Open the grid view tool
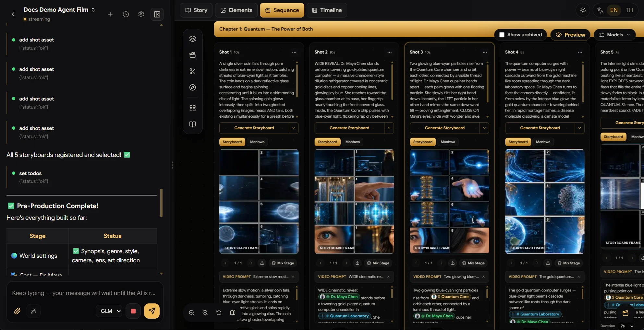Viewport: 644px width, 330px height. tap(193, 108)
